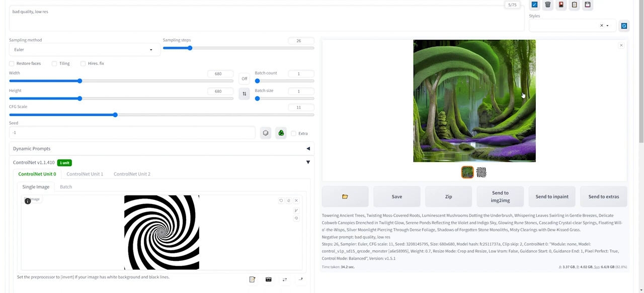Expand the Dynamic Prompts section

pyautogui.click(x=162, y=149)
